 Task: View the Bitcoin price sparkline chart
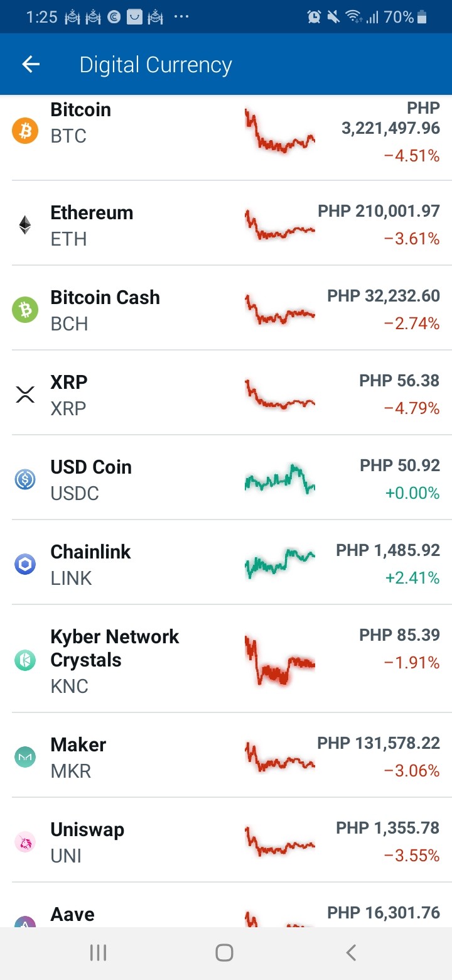coord(280,131)
